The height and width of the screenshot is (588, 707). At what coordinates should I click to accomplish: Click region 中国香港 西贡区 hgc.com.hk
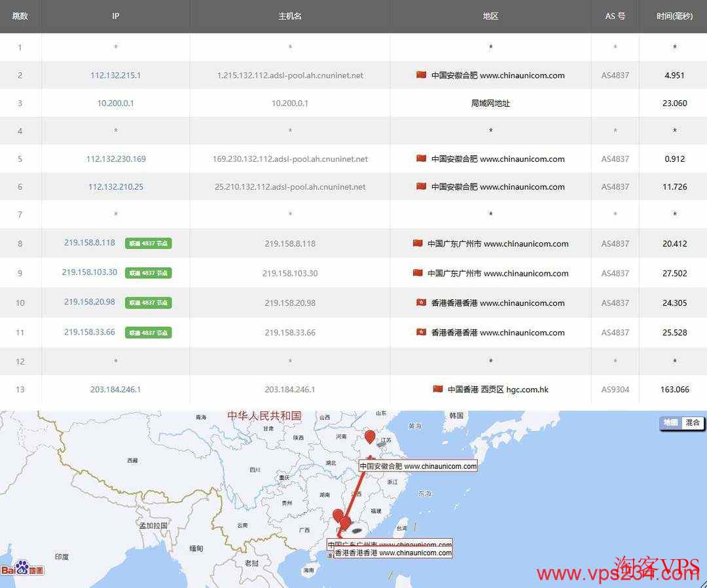coord(498,389)
